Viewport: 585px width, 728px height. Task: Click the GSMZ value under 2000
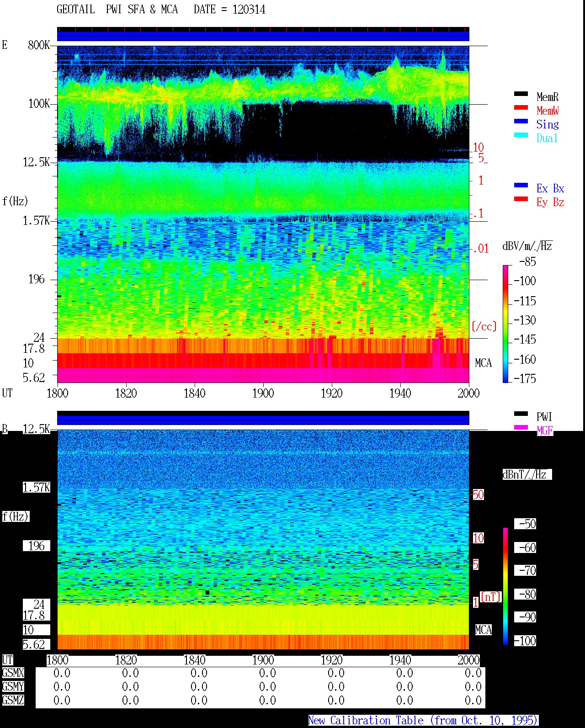(473, 701)
